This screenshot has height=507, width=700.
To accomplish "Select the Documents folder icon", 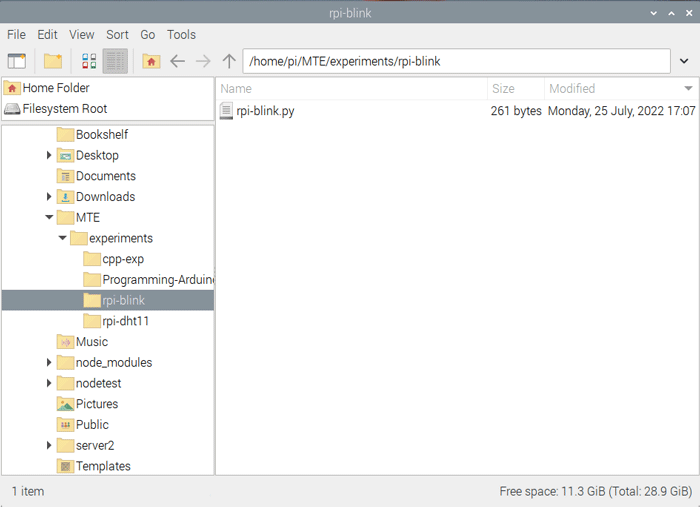I will (x=65, y=176).
